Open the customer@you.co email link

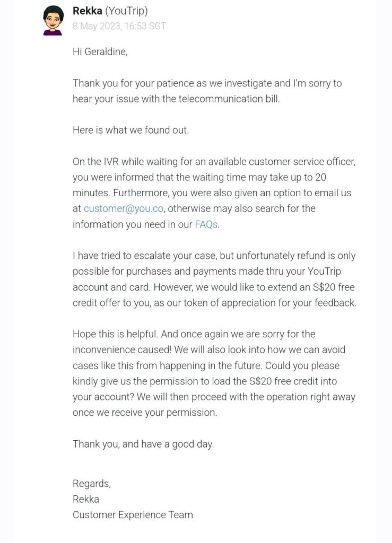point(124,208)
